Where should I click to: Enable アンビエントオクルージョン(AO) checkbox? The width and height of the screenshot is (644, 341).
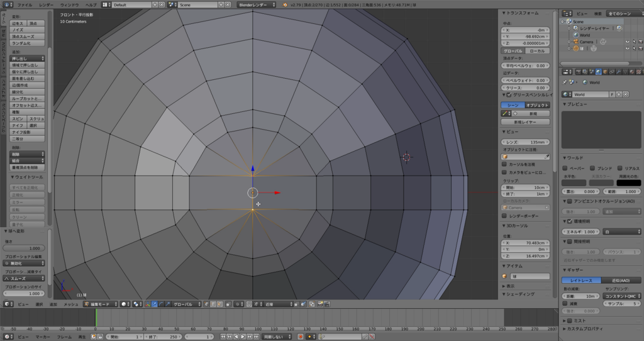[570, 201]
